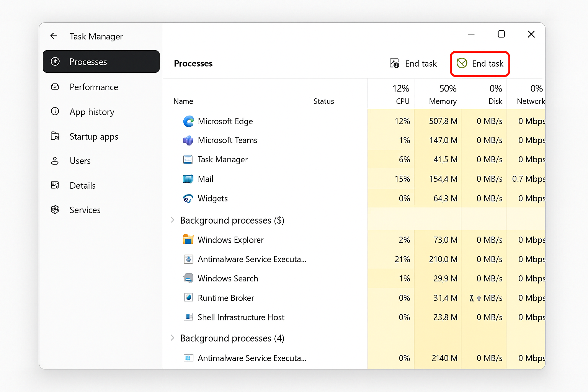Open the Users section icon
Viewport: 588px width, 392px height.
55,161
